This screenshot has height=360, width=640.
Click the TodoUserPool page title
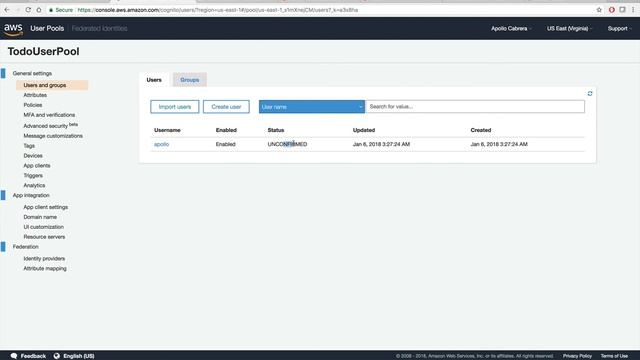(44, 51)
